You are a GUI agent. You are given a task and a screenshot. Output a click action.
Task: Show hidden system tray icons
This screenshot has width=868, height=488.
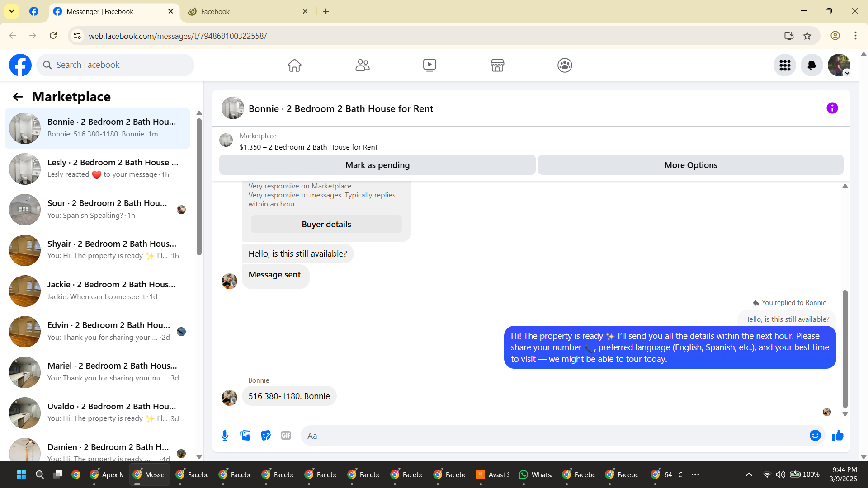pos(749,474)
